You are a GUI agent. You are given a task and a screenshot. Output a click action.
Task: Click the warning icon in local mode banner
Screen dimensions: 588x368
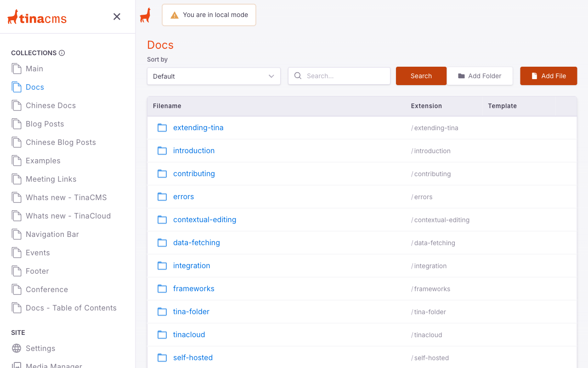coord(175,15)
